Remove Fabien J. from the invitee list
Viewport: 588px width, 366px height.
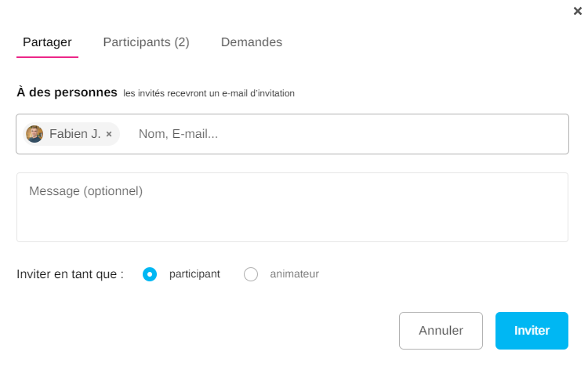coord(109,134)
